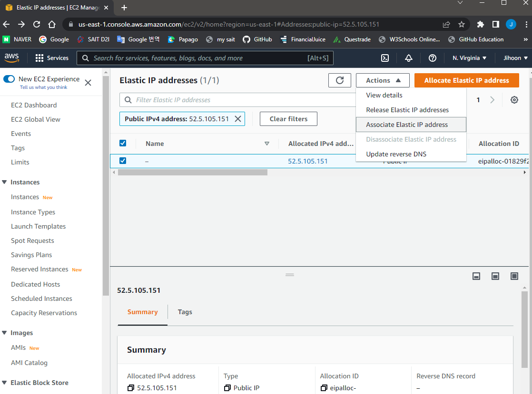The height and width of the screenshot is (394, 532).
Task: Click the Clear filters button
Action: tap(288, 119)
